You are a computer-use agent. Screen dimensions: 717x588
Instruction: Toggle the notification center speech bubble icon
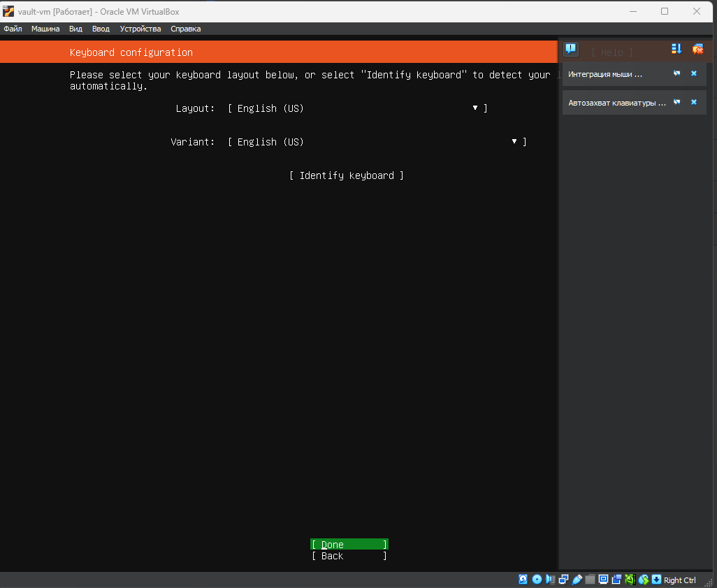coord(571,48)
